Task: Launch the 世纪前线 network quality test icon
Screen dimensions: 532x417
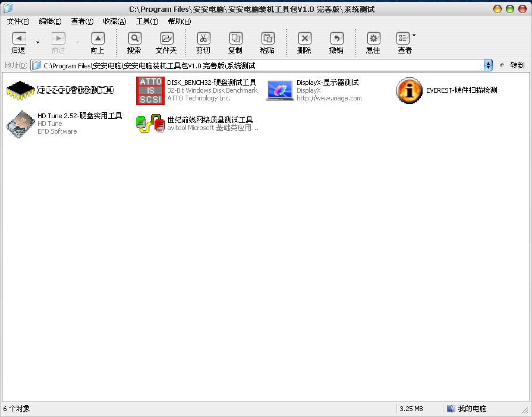Action: point(150,124)
